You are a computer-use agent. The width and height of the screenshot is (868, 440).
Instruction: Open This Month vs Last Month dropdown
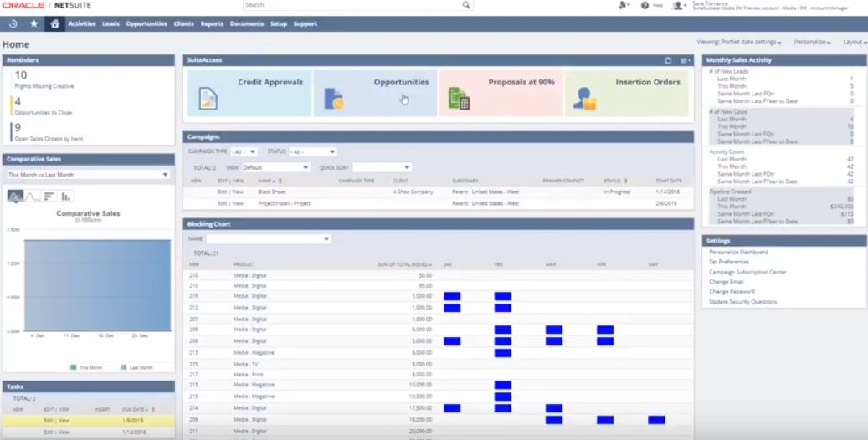tap(88, 175)
